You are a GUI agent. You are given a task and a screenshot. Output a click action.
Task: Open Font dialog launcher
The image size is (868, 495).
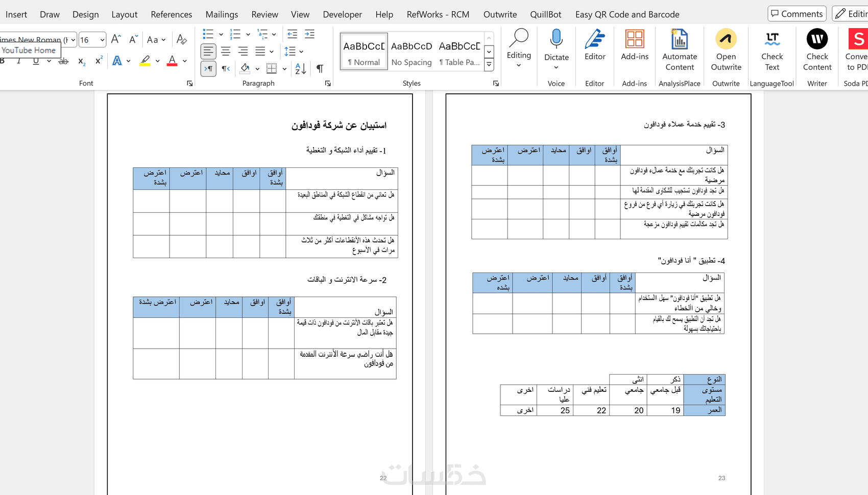(x=190, y=83)
